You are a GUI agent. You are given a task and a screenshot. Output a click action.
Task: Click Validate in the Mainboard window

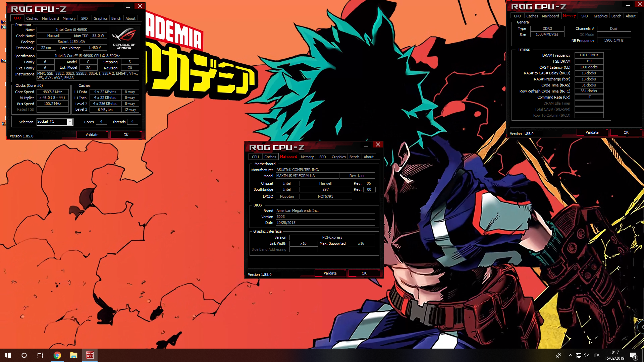click(x=330, y=273)
